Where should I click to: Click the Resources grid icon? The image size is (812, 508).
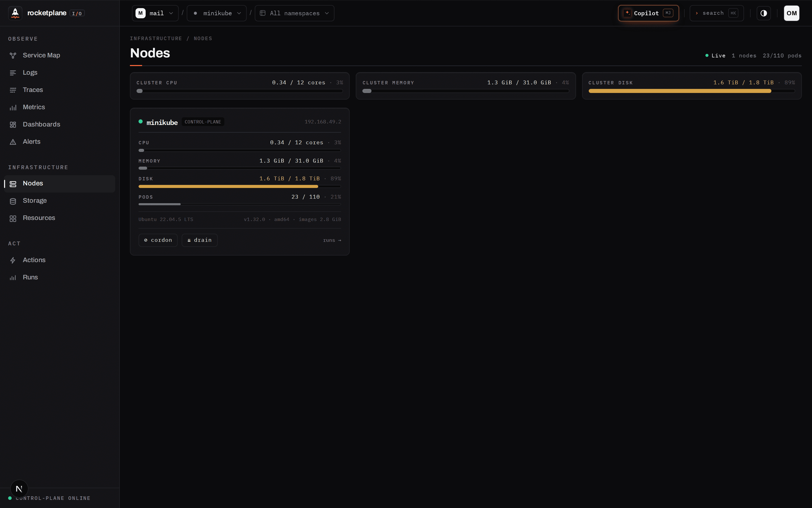[x=13, y=218]
